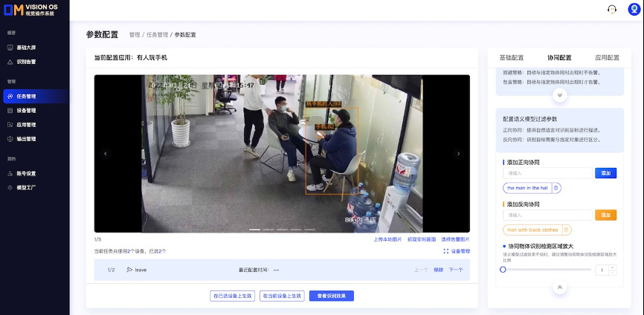The height and width of the screenshot is (315, 644).
Task: Click the detection area zoom slider handle
Action: coord(503,270)
